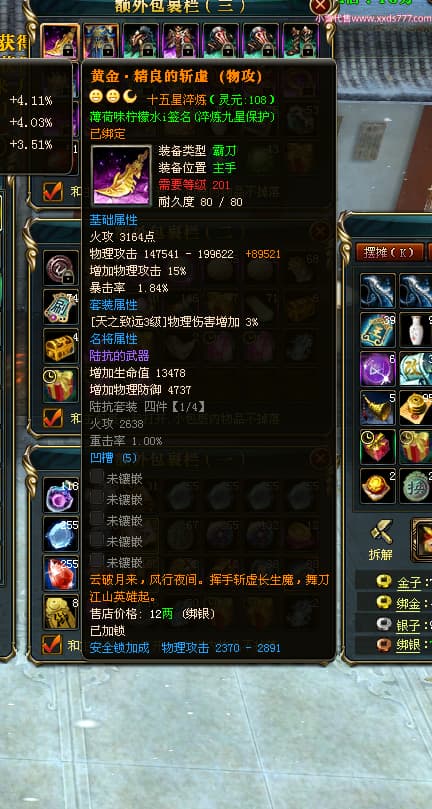The width and height of the screenshot is (432, 809).
Task: Click the purple ring gem stack of 116
Action: [x=60, y=494]
